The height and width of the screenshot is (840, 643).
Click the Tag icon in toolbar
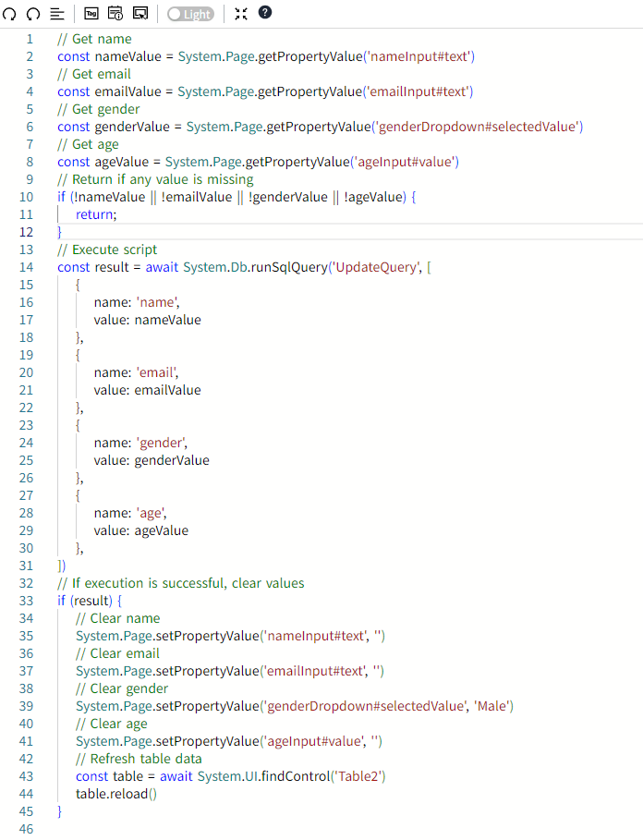[91, 14]
